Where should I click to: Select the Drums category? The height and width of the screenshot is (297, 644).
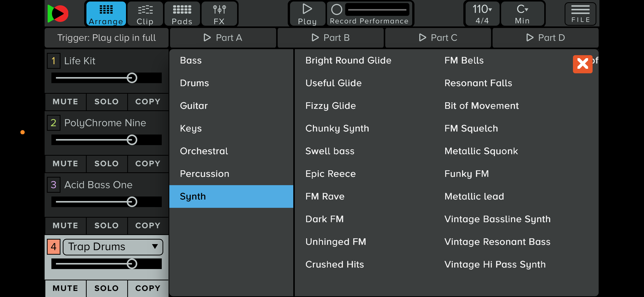coord(231,83)
